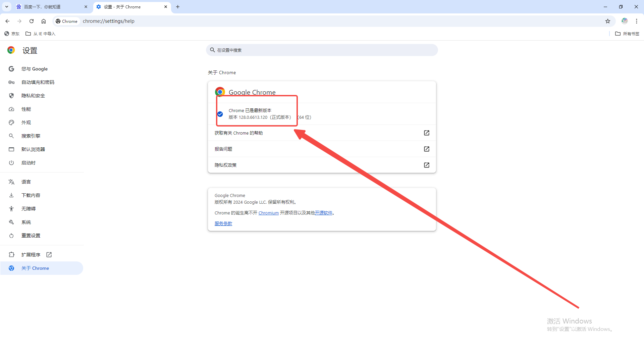The width and height of the screenshot is (644, 349).
Task: Click the Chrome 已是最新版本 status text
Action: click(250, 110)
